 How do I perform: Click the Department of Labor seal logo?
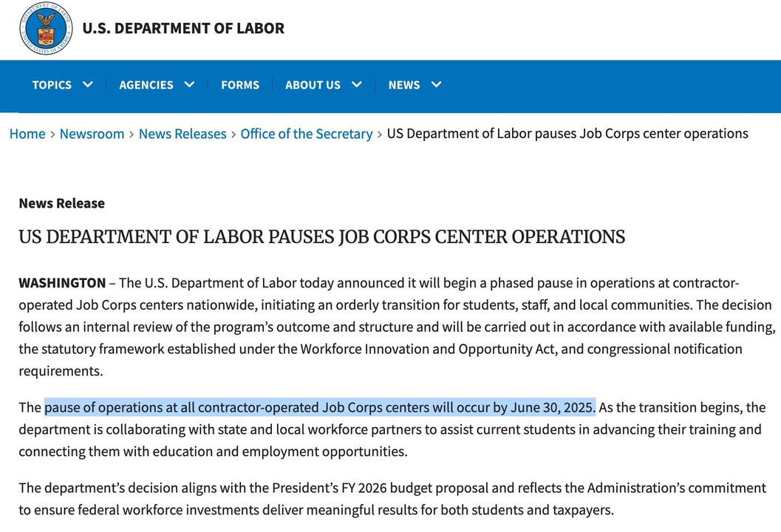coord(46,29)
